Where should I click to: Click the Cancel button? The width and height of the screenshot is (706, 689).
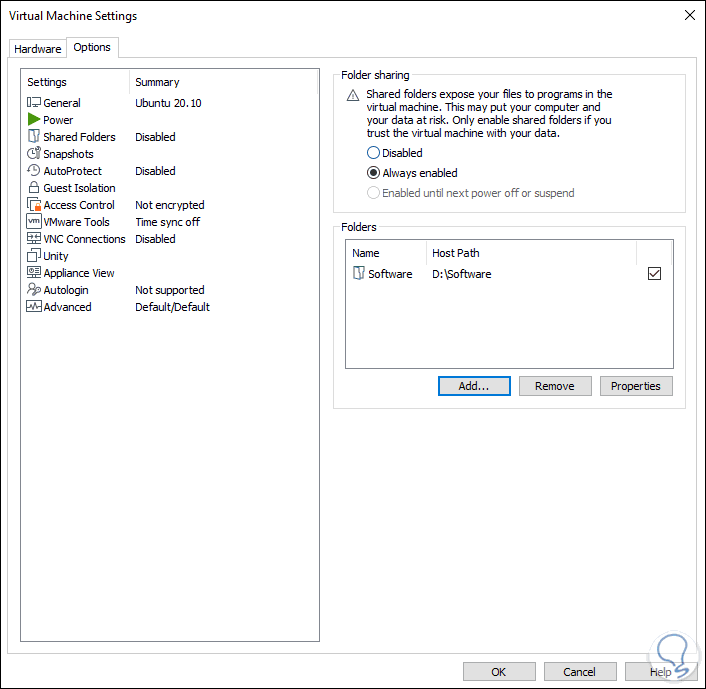pyautogui.click(x=579, y=671)
